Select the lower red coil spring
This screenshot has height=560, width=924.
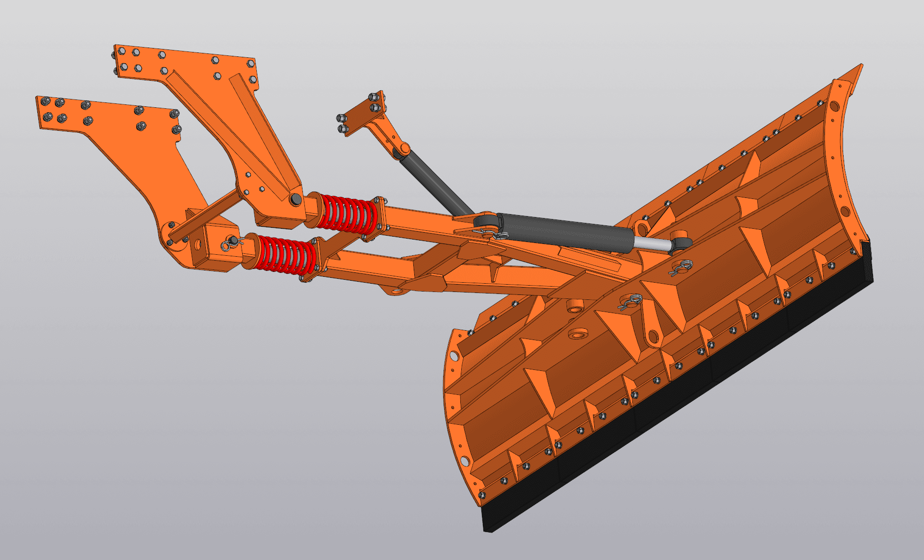click(286, 254)
